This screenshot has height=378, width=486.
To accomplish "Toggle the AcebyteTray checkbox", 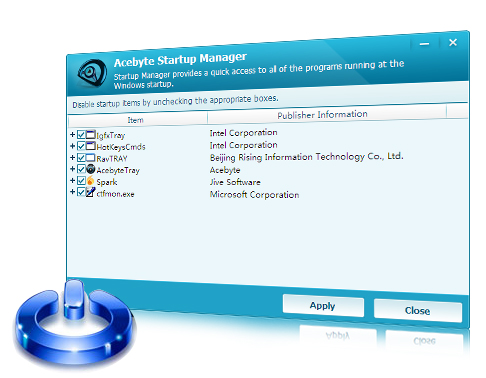I will [81, 169].
